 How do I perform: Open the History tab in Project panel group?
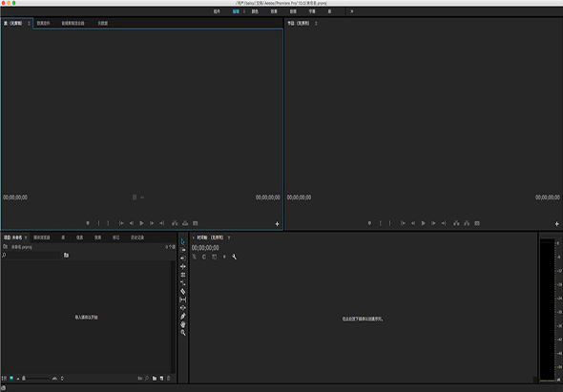[137, 237]
